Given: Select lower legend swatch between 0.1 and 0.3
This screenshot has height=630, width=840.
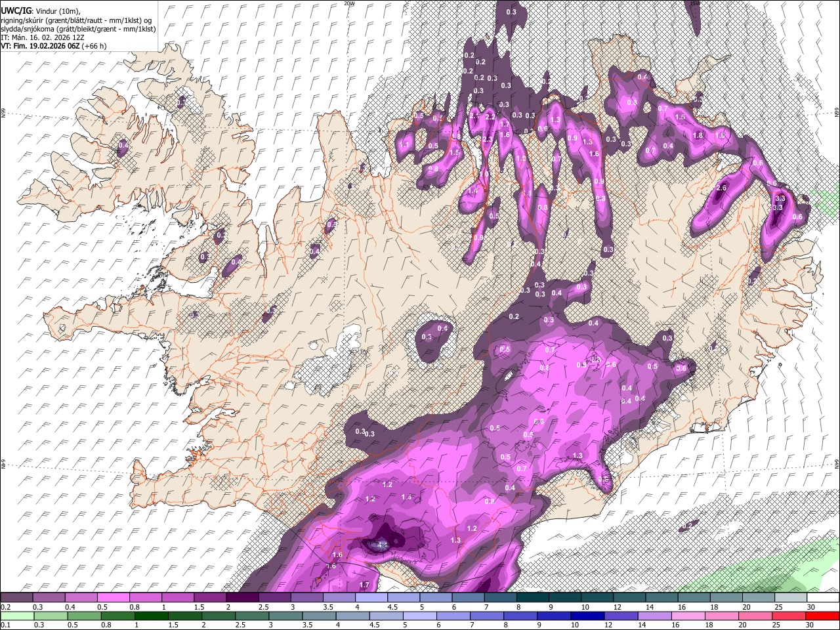Looking at the screenshot, I should [16, 616].
